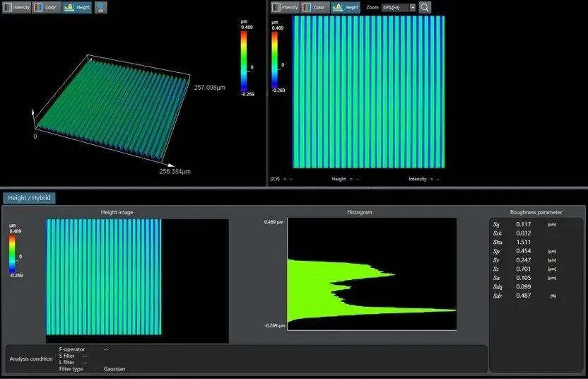Screen dimensions: 588x379
Task: Select the Sku value 1.511
Action: coord(524,242)
